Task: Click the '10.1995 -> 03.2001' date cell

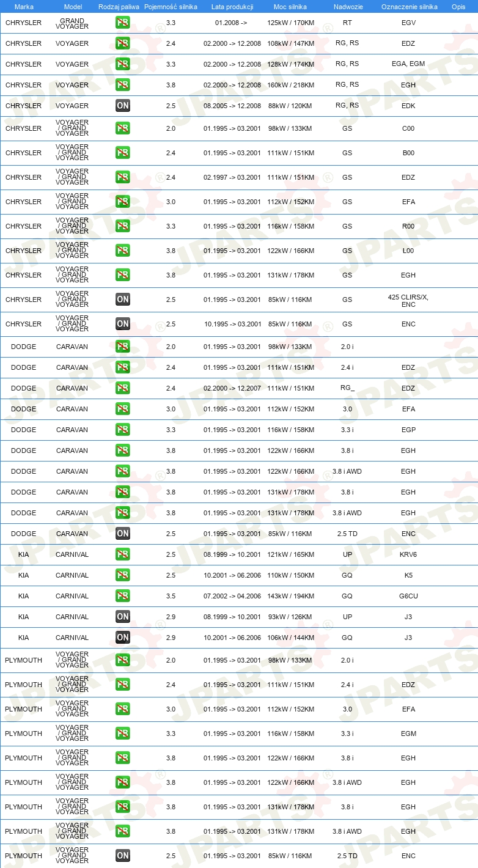Action: [232, 324]
